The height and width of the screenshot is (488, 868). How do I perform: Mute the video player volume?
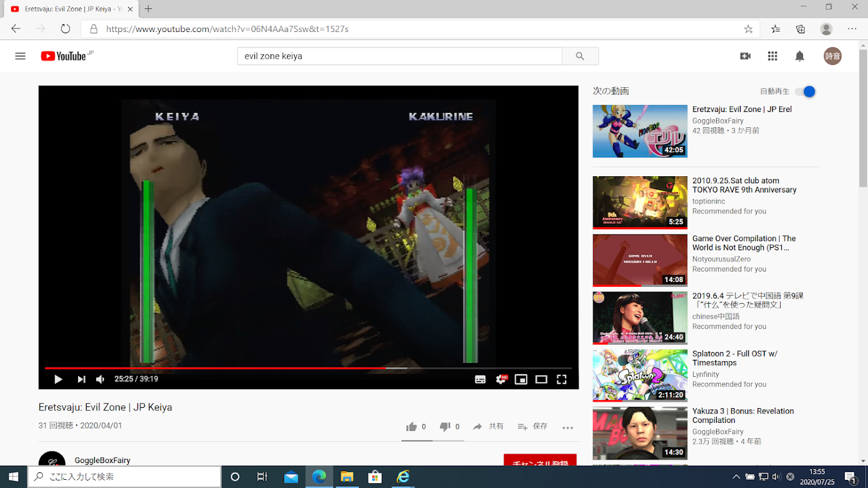click(100, 379)
